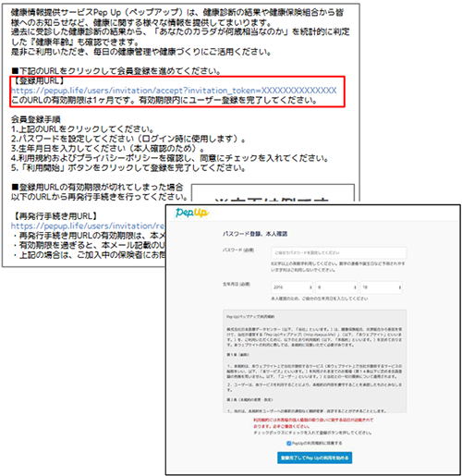Click inside the terms of service text box

pyautogui.click(x=314, y=361)
